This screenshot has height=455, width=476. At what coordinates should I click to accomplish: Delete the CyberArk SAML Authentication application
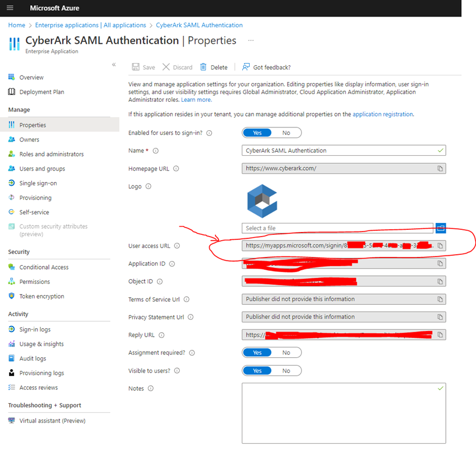tap(214, 67)
